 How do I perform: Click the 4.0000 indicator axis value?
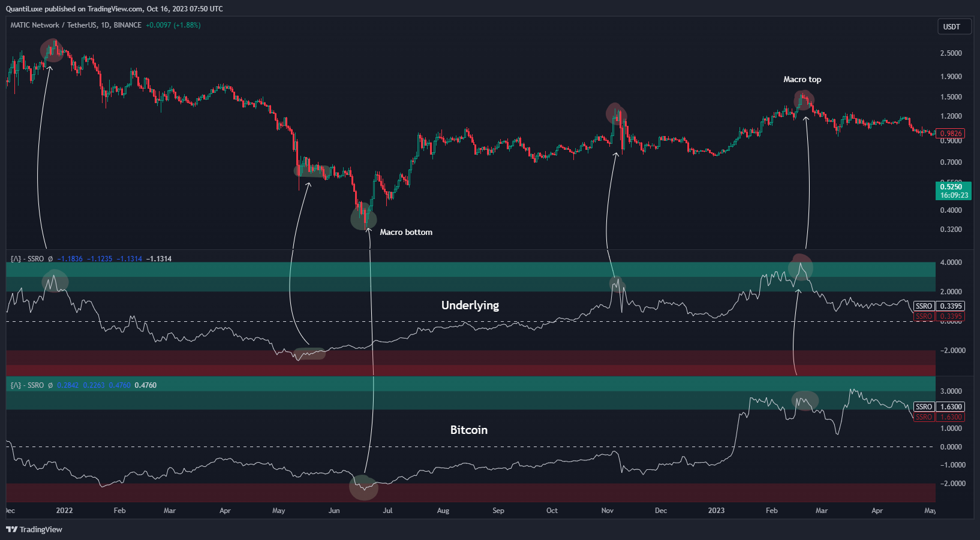coord(951,263)
